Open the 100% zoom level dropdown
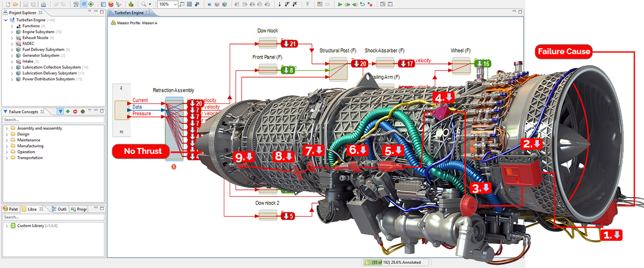The height and width of the screenshot is (268, 644). 175,4
